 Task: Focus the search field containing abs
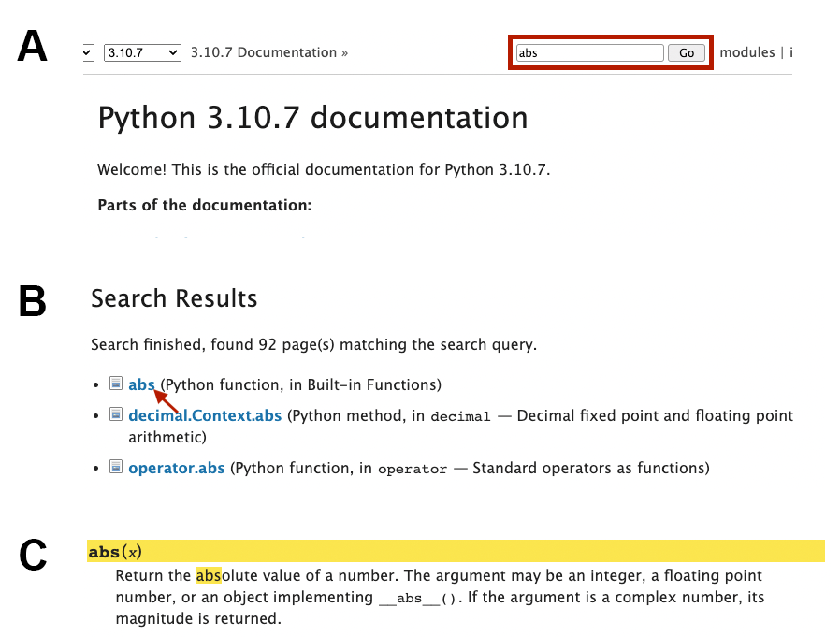(x=590, y=52)
